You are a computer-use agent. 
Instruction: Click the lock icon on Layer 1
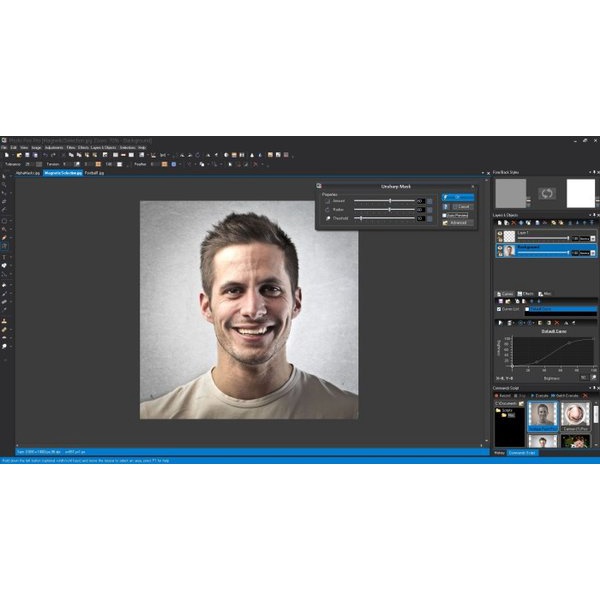(x=500, y=240)
